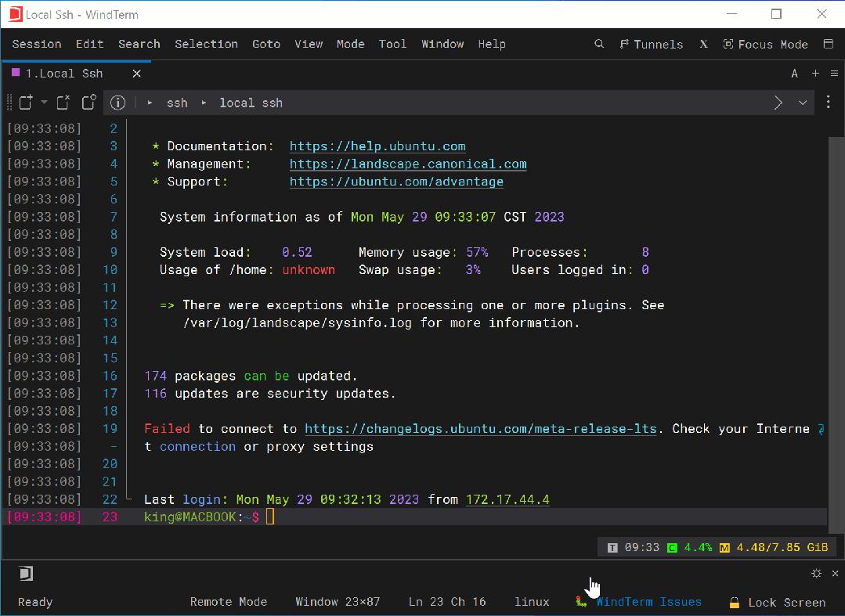Open the Session menu
845x616 pixels.
tap(36, 45)
